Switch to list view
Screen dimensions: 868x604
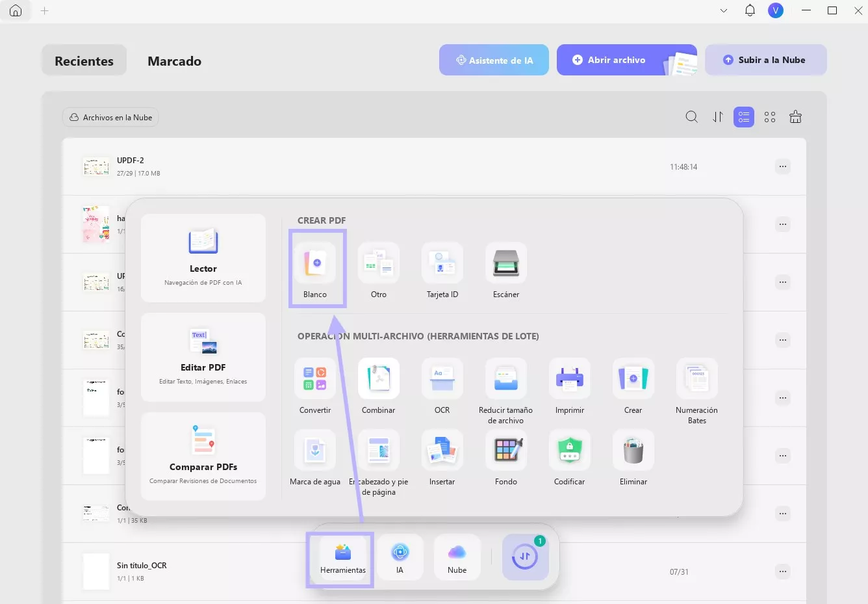744,117
